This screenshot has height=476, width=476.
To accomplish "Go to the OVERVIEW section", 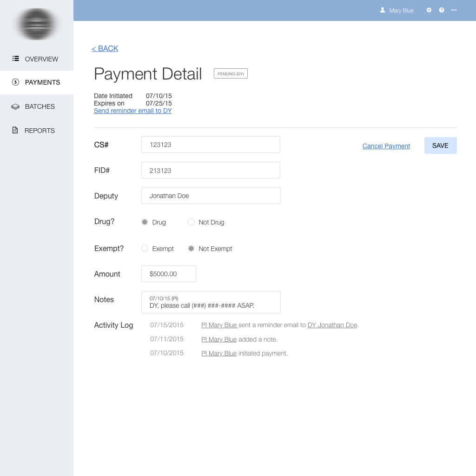I will click(x=37, y=59).
